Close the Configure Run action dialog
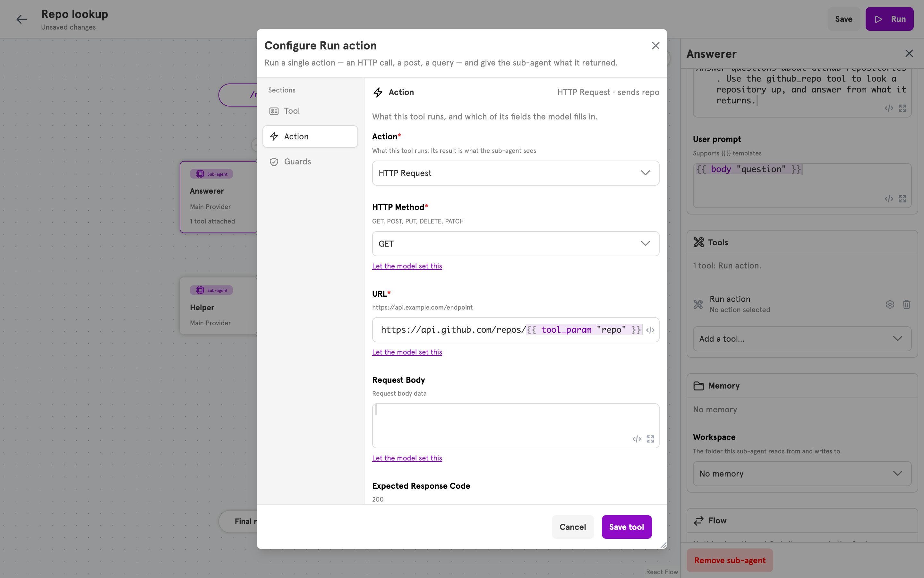The width and height of the screenshot is (924, 578). 655,46
